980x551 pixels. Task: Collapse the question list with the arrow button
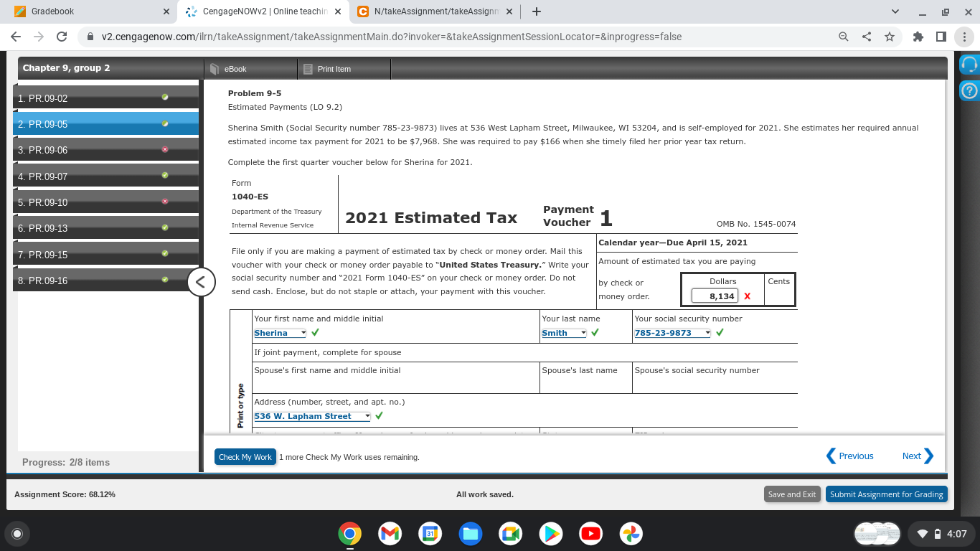(x=201, y=283)
